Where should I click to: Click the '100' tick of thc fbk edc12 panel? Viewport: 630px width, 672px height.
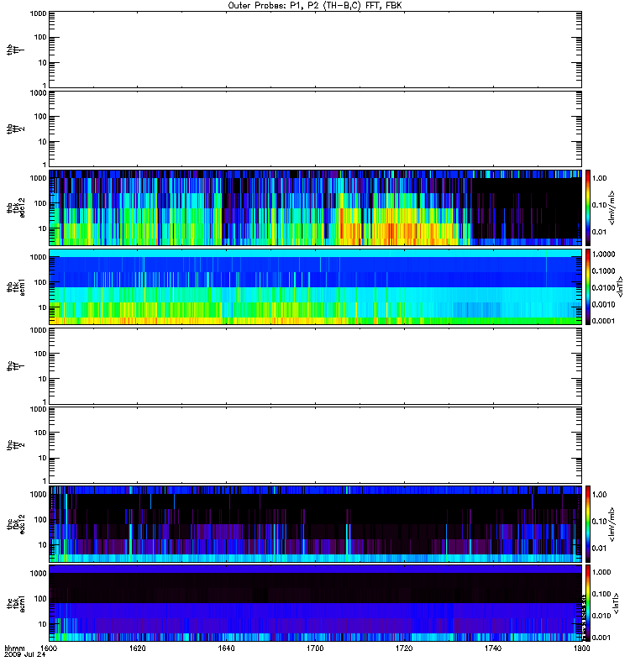point(40,519)
